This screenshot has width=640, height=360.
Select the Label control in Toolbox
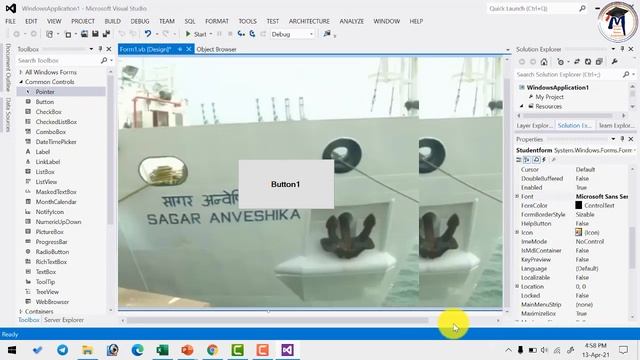tap(42, 152)
